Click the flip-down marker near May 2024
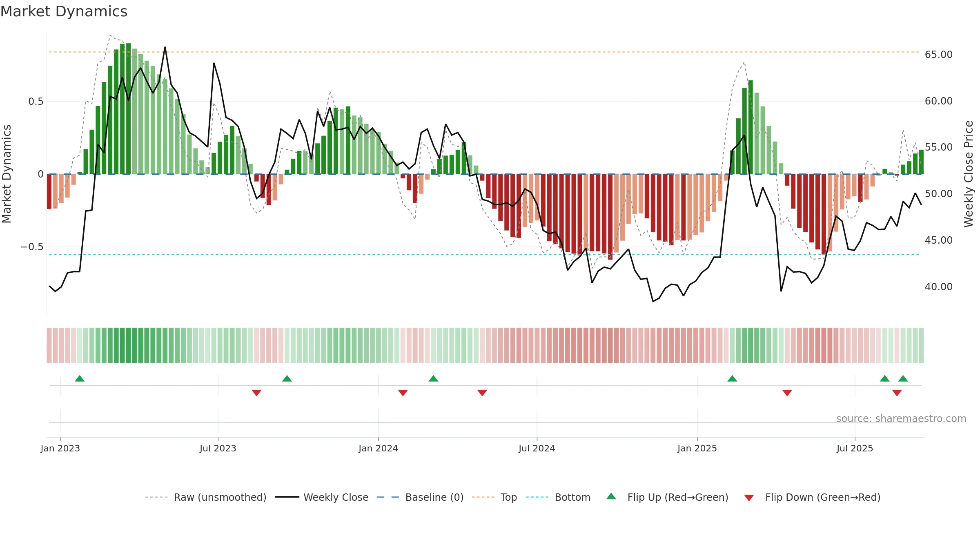Image resolution: width=980 pixels, height=551 pixels. 482,393
